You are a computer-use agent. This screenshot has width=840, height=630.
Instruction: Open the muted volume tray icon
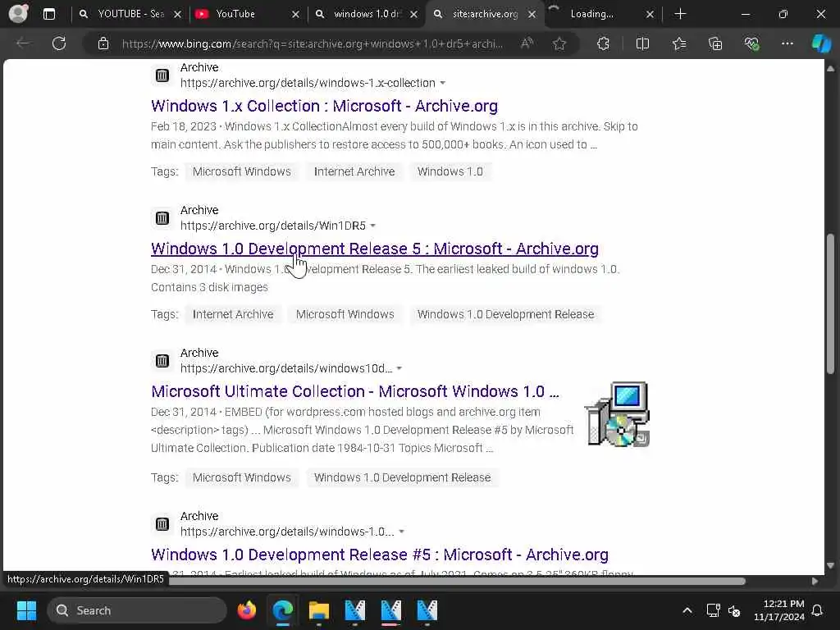[x=734, y=610]
